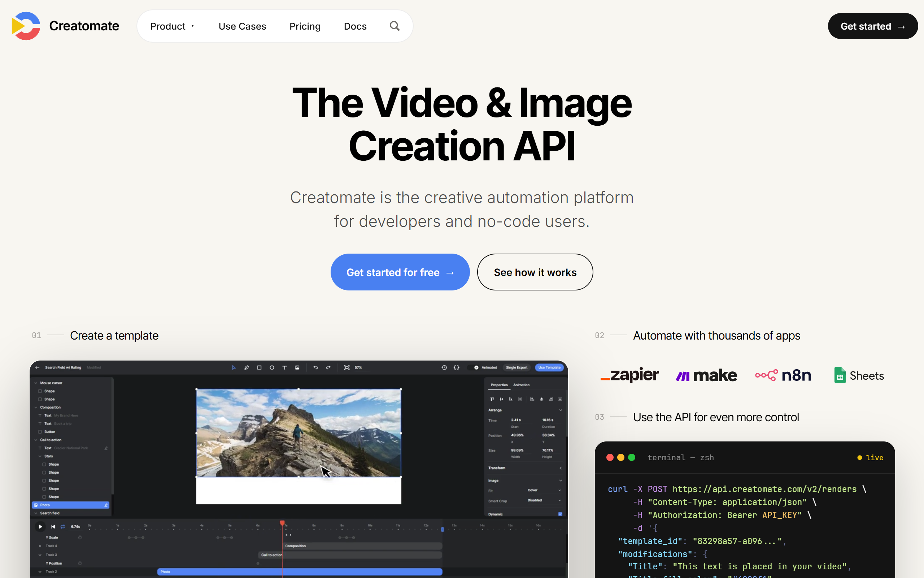Open the site search magnifier icon
Image resolution: width=924 pixels, height=578 pixels.
[395, 26]
